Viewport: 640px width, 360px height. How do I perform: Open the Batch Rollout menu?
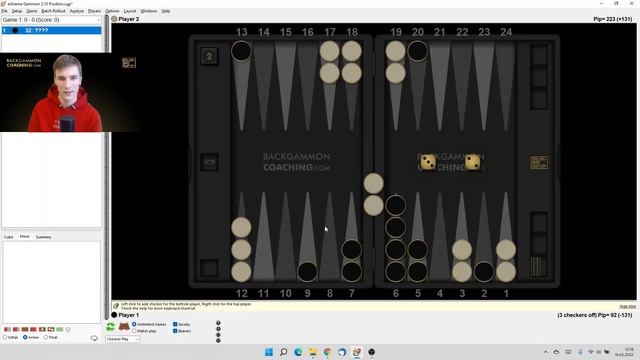point(53,11)
